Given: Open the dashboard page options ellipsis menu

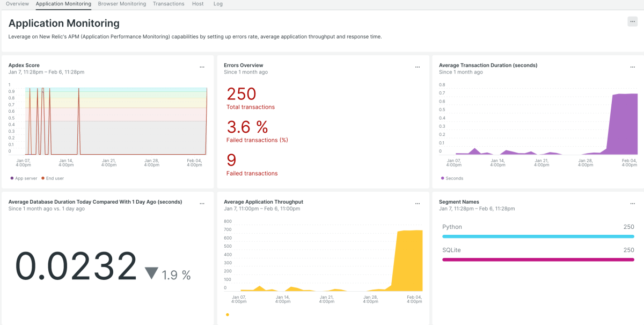Looking at the screenshot, I should coord(632,21).
